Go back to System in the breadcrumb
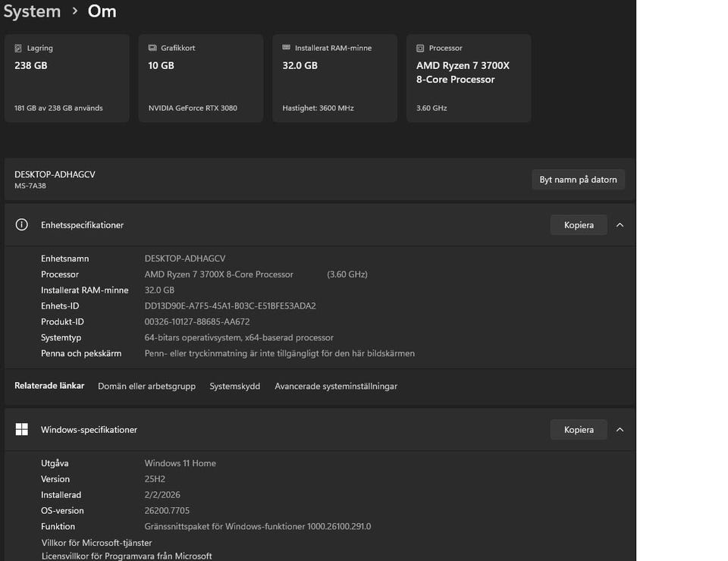 click(32, 11)
